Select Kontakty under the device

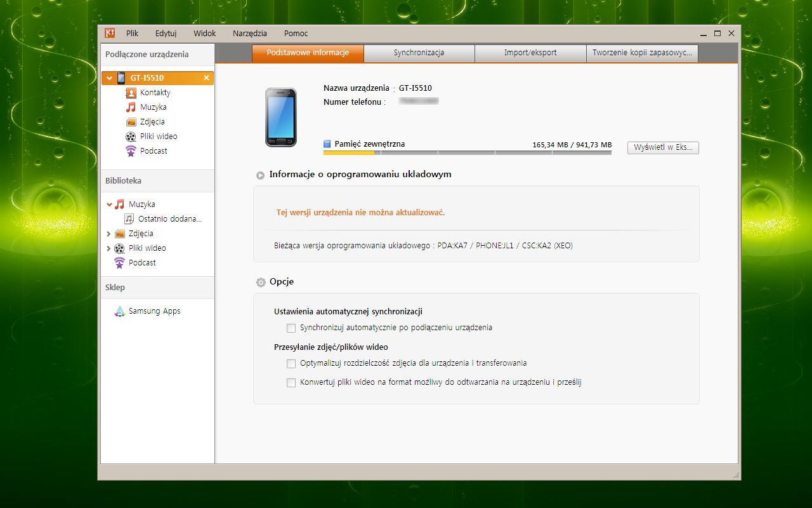point(155,93)
